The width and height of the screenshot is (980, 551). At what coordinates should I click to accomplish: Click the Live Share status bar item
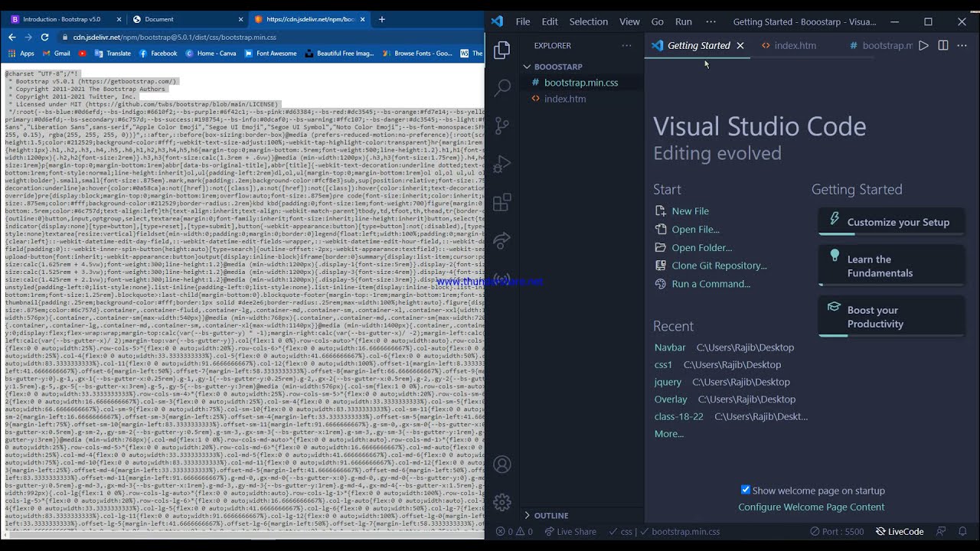click(x=570, y=531)
